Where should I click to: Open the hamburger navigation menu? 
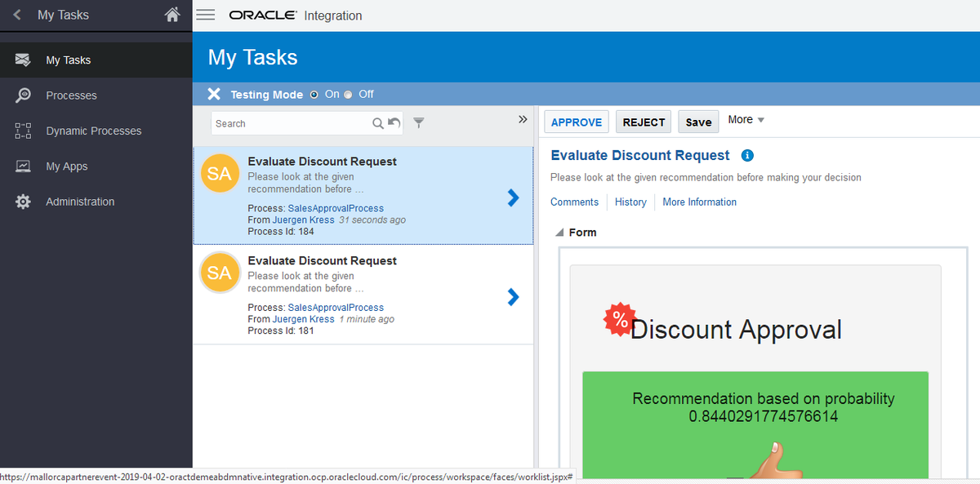[206, 15]
